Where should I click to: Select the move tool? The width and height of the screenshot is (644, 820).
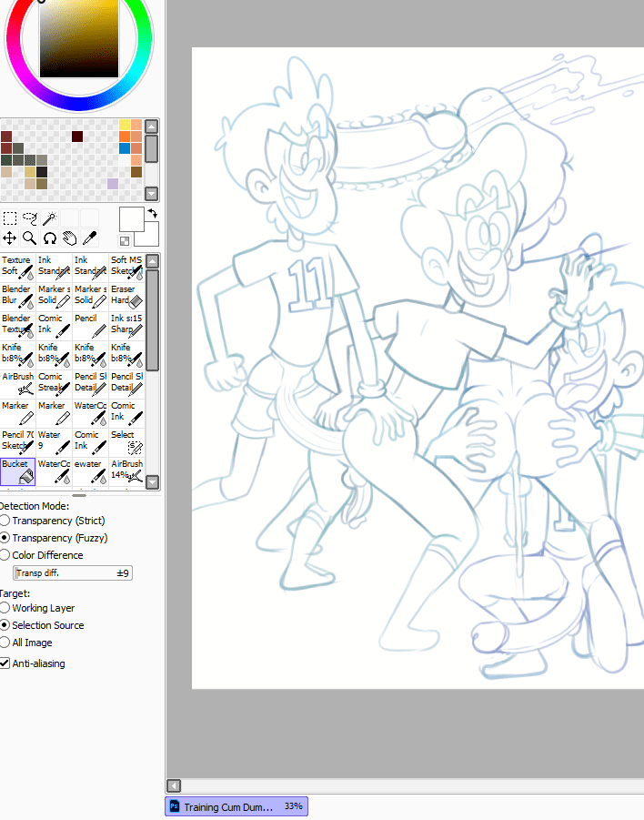pos(10,238)
